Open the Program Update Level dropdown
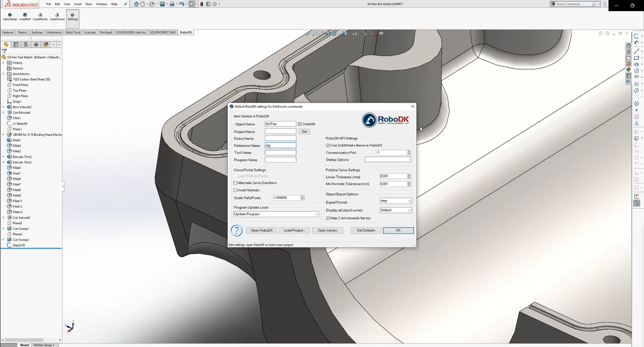 pos(316,214)
